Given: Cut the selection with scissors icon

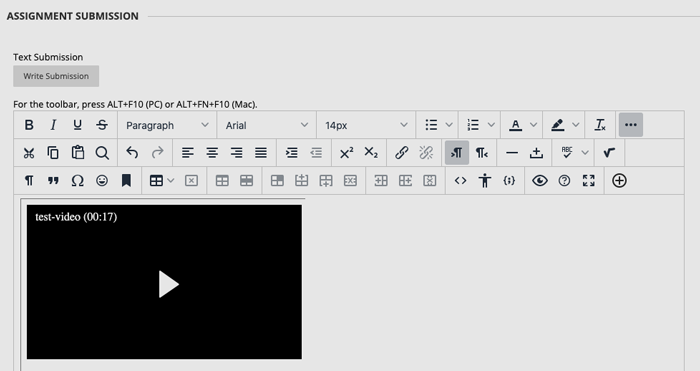Looking at the screenshot, I should tap(29, 153).
